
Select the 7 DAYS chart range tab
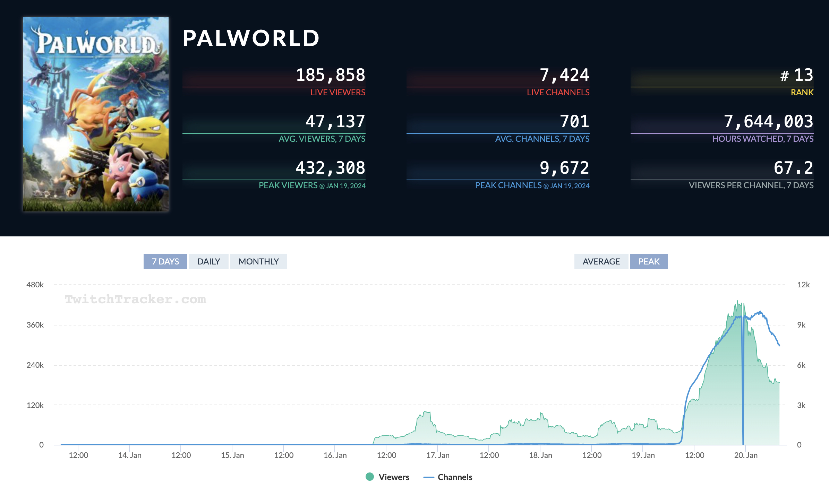(165, 261)
